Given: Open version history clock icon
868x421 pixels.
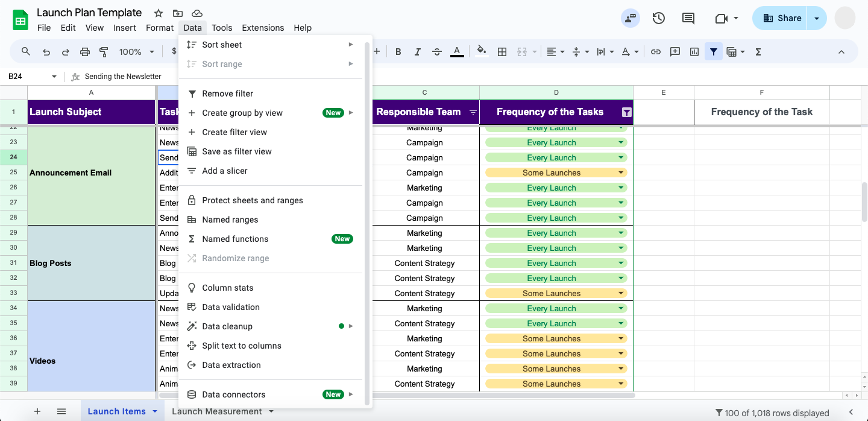Looking at the screenshot, I should pos(659,18).
